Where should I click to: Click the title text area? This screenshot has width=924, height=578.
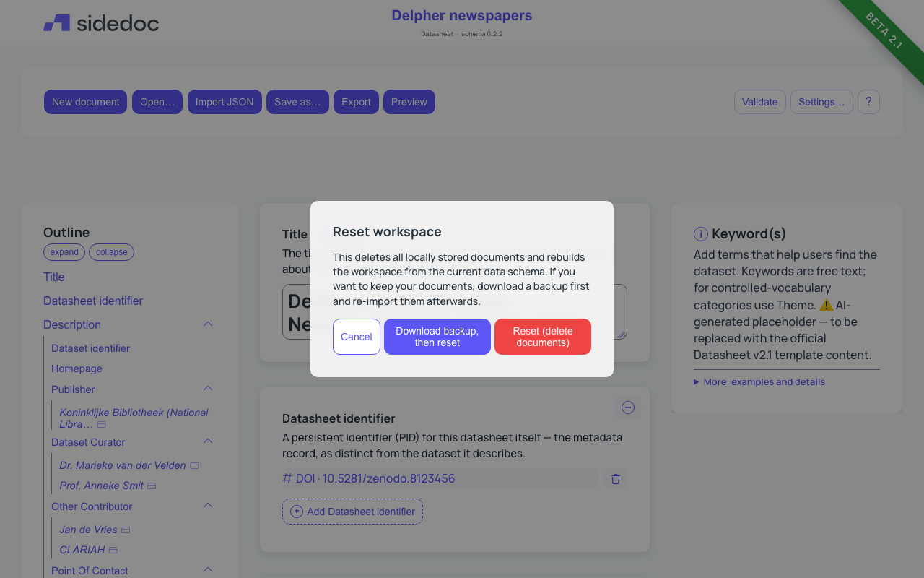455,311
